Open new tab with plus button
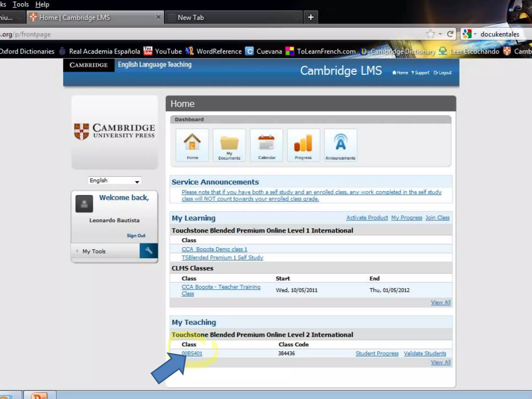Image resolution: width=532 pixels, height=399 pixels. [311, 17]
